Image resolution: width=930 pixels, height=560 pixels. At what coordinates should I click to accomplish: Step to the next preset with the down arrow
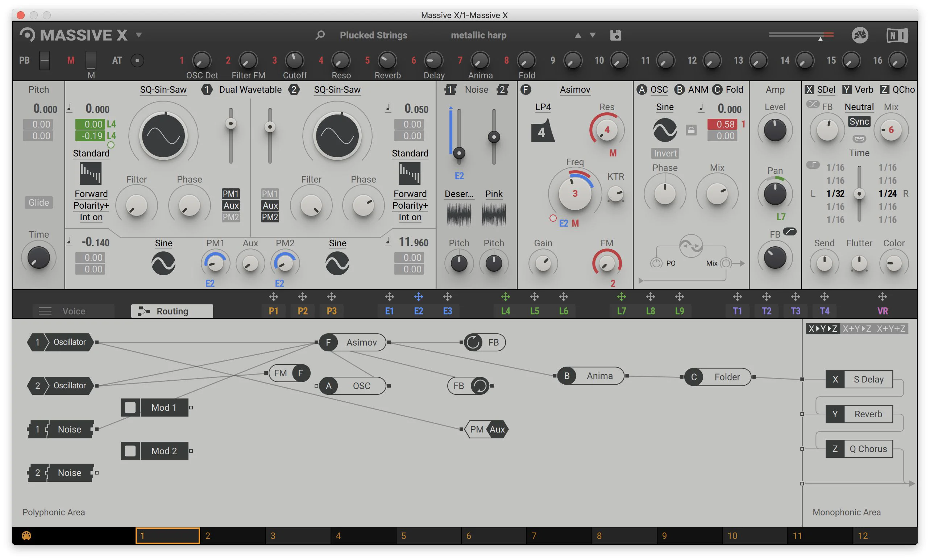point(592,35)
